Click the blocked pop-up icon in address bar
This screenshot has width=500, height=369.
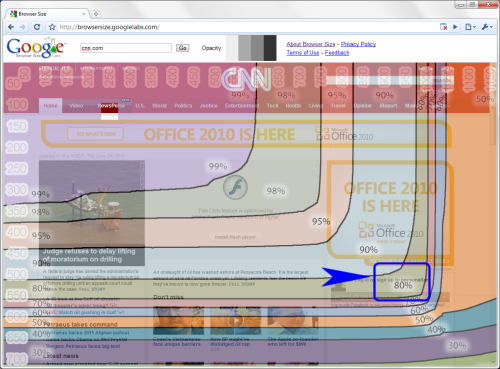click(444, 27)
